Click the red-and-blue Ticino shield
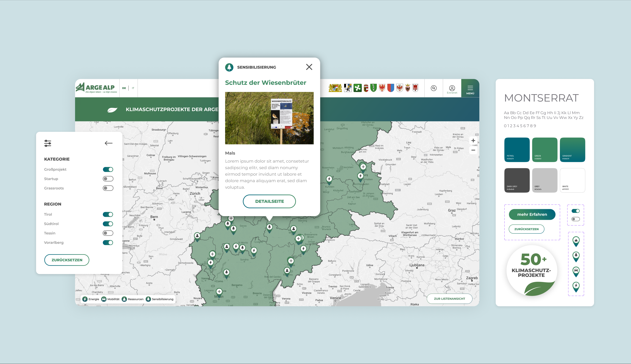631x364 pixels. tap(391, 88)
